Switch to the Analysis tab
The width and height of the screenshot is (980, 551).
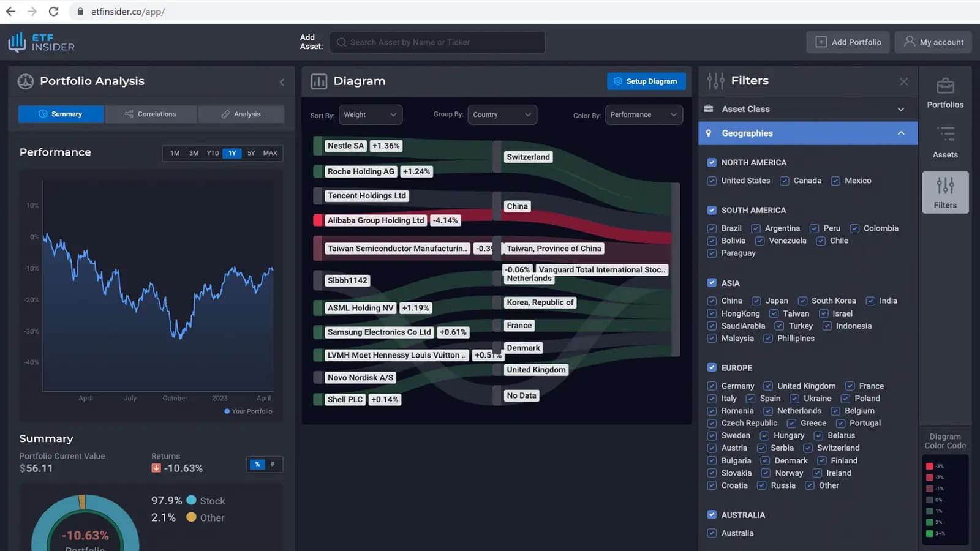(241, 114)
